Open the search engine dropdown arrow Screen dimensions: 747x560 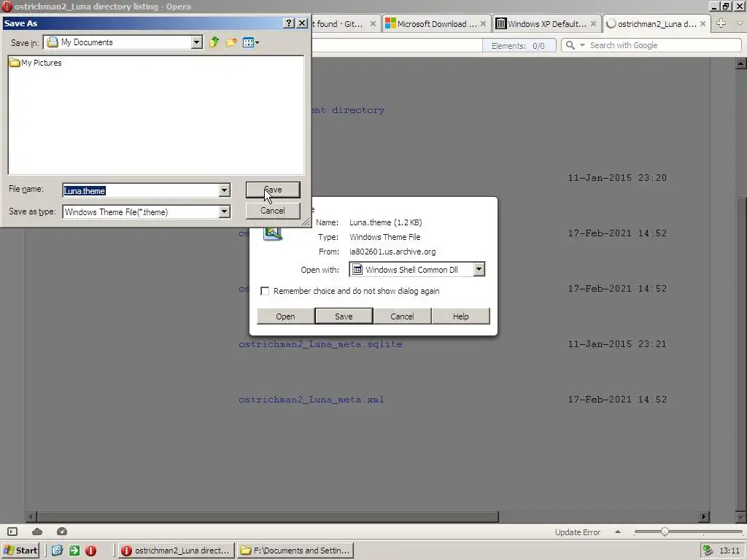point(582,45)
